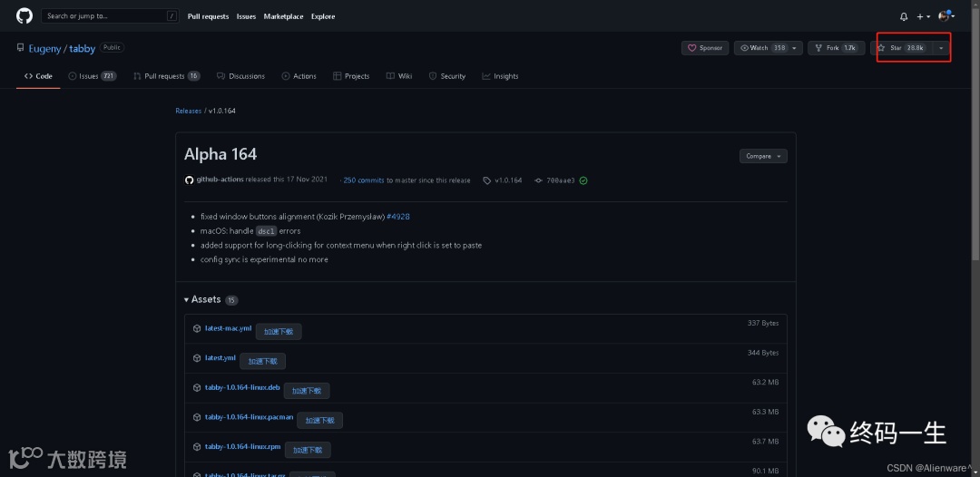The height and width of the screenshot is (477, 980).
Task: Click the github-actions avatar icon
Action: click(190, 180)
